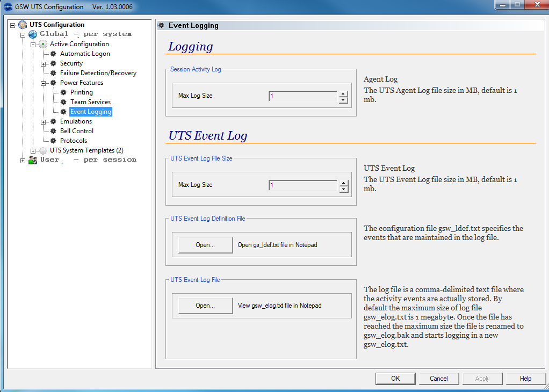
Task: Click the UTS System Templates grey icon
Action: click(x=43, y=150)
